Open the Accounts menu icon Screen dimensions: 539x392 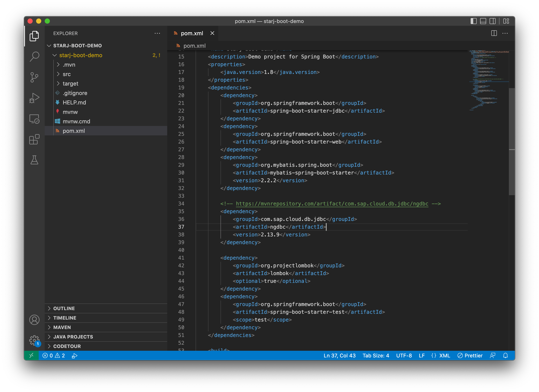(x=34, y=320)
